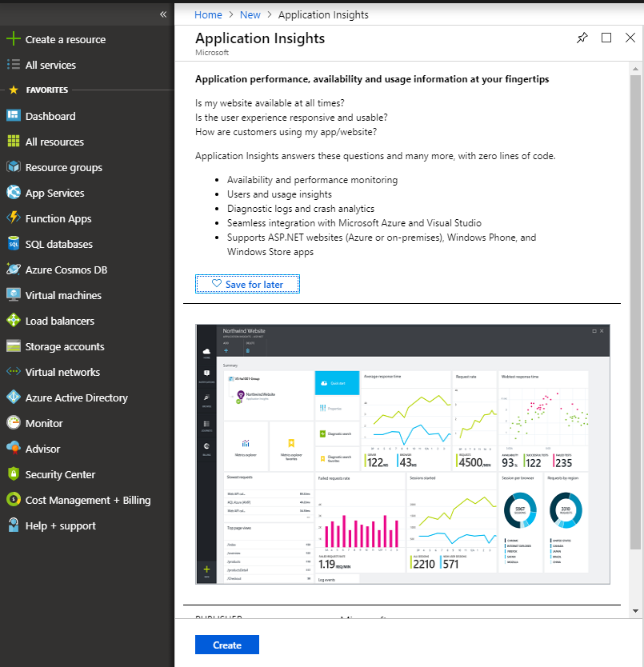Open the Dashboard icon
The image size is (644, 667).
[x=13, y=115]
